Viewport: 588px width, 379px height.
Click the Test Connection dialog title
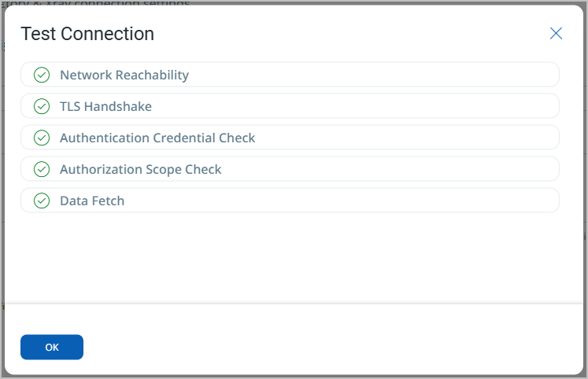(x=87, y=34)
